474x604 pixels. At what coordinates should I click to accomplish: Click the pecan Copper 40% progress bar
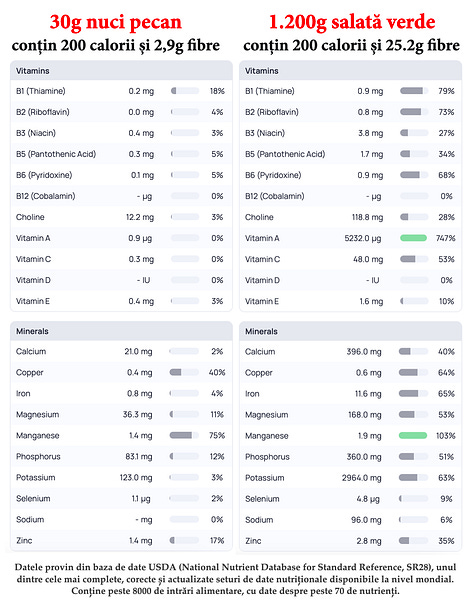(x=184, y=372)
